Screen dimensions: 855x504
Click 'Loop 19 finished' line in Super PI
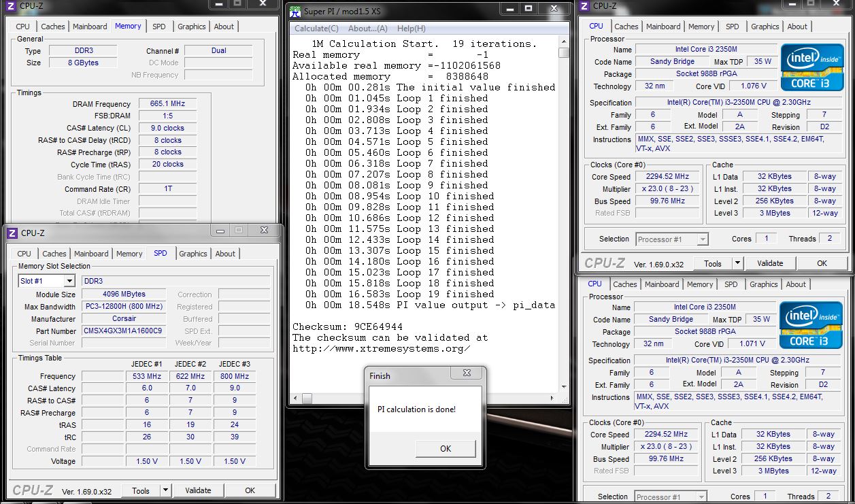(x=400, y=294)
